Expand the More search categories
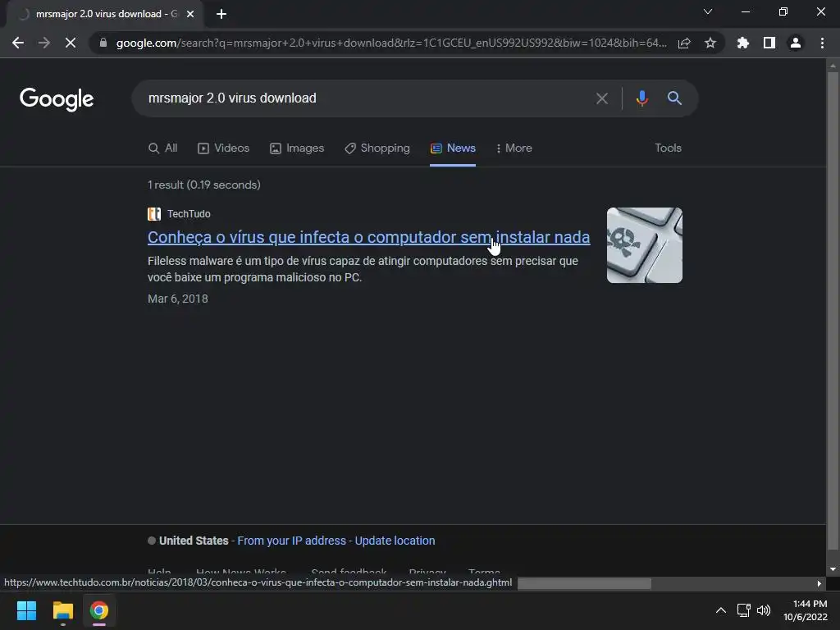 pos(514,148)
